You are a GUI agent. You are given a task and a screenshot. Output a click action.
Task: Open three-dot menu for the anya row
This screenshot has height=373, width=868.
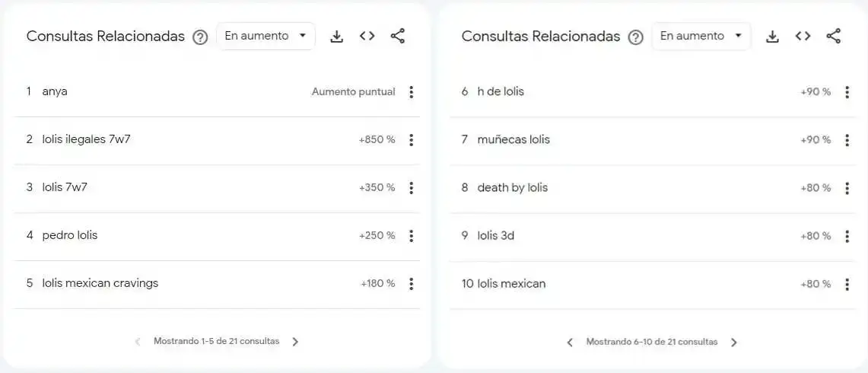(x=411, y=92)
